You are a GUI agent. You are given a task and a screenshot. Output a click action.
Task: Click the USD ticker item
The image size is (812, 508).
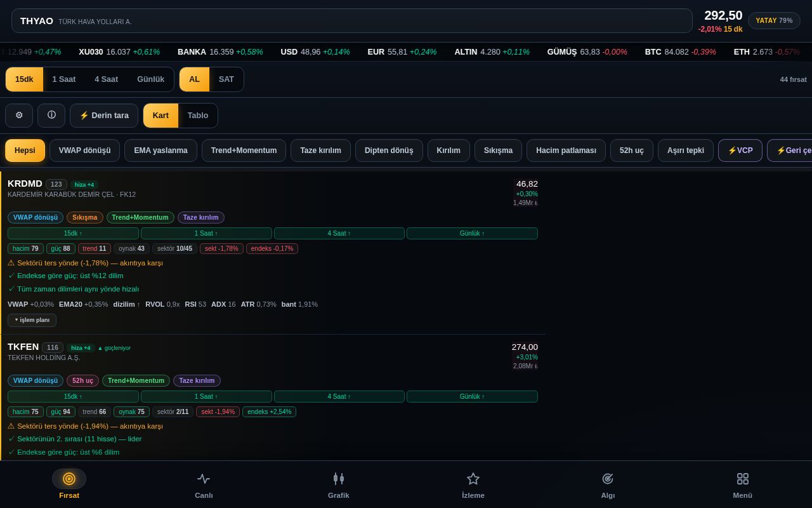click(x=315, y=52)
